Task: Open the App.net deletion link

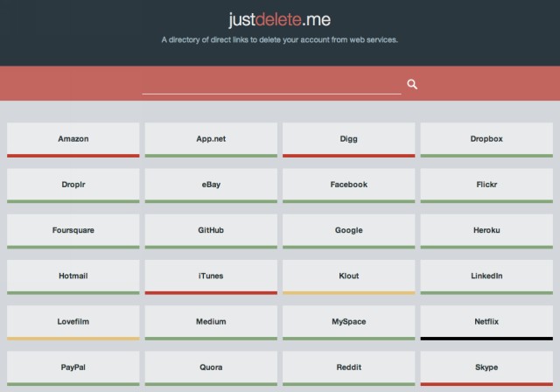Action: click(211, 140)
